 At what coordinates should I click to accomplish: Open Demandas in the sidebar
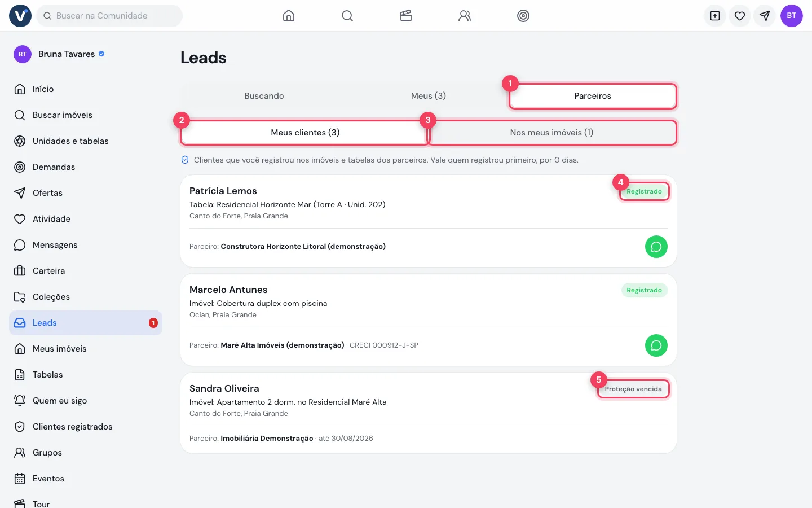(x=86, y=167)
